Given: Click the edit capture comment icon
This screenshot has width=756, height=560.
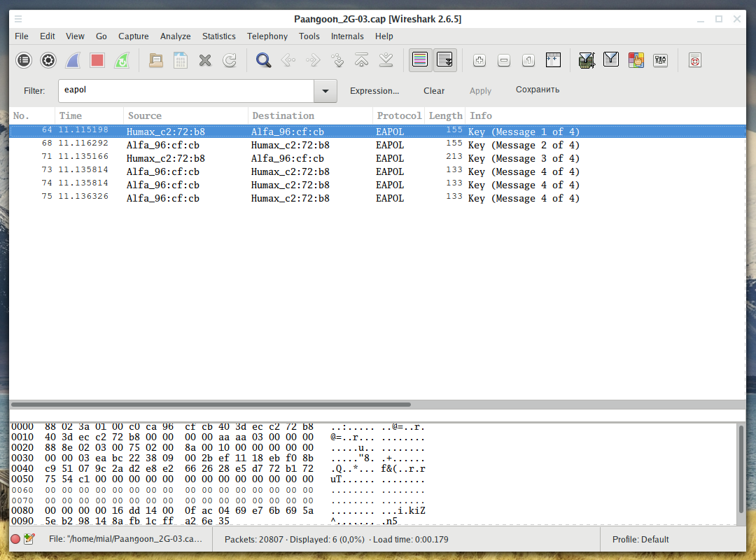Looking at the screenshot, I should (29, 539).
